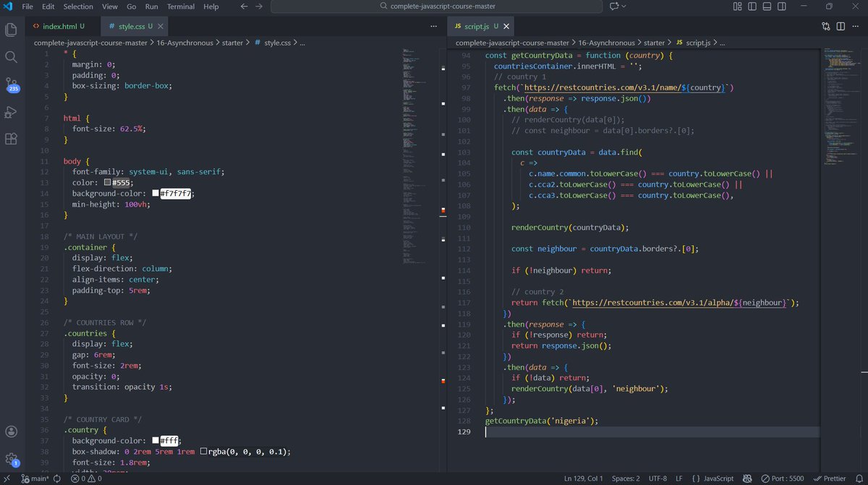
Task: Open the Go menu
Action: 132,7
